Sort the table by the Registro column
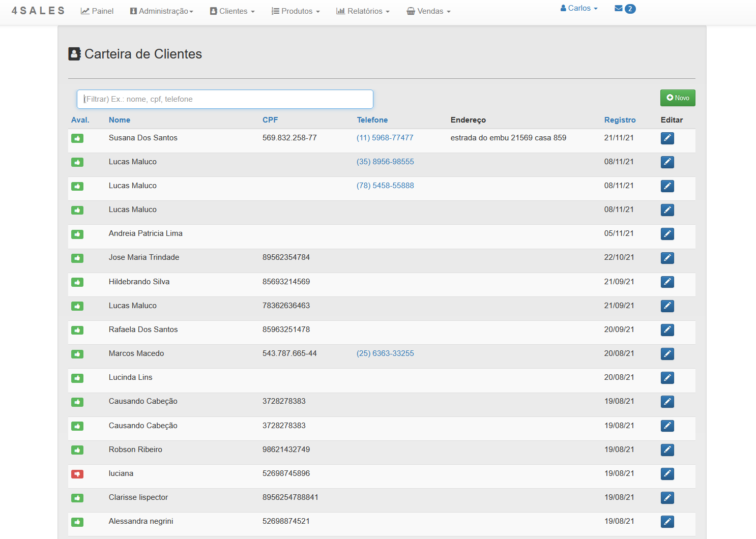Screen dimensions: 756x539 [620, 120]
